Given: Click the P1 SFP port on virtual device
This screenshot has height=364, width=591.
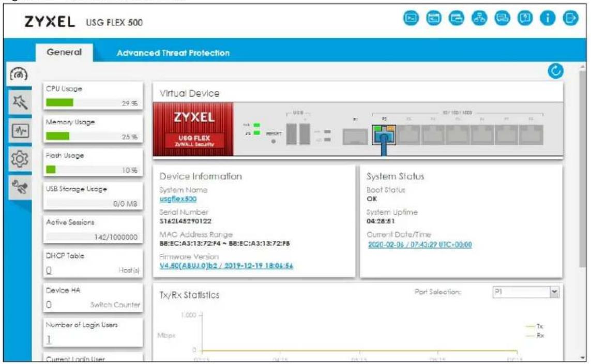Looking at the screenshot, I should (x=355, y=137).
